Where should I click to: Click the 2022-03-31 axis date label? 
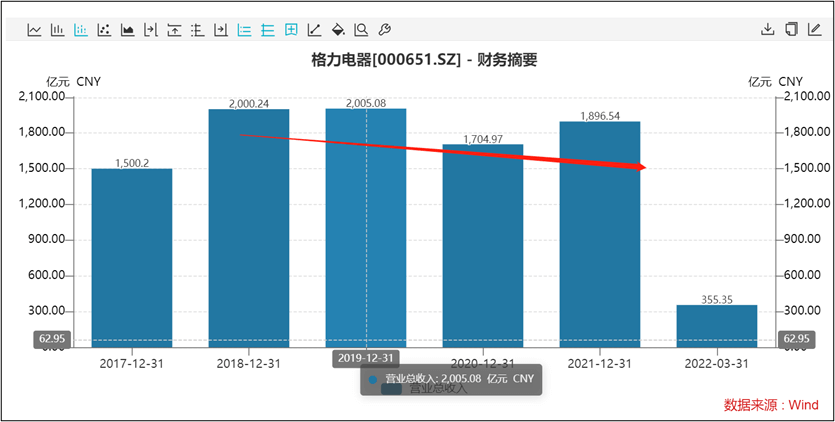[717, 364]
